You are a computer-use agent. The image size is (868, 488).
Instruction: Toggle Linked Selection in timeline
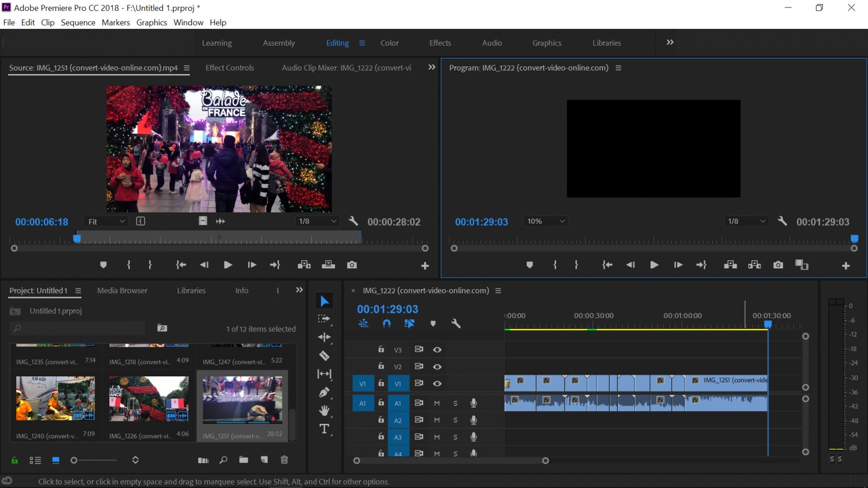click(x=410, y=324)
